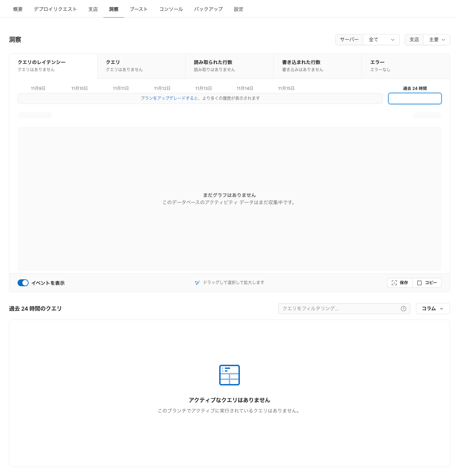Screen dimensions: 457x476
Task: Click the 11月12日 timeline date
Action: (162, 89)
